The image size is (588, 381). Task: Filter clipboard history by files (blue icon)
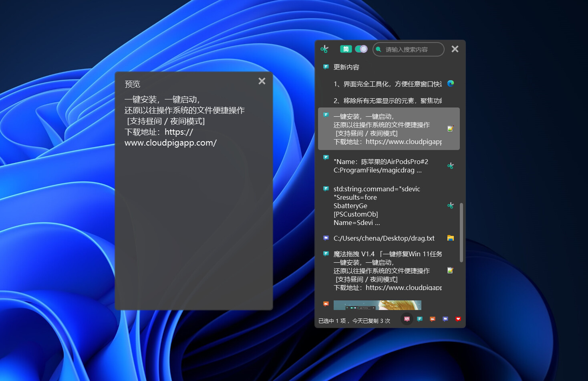click(445, 319)
